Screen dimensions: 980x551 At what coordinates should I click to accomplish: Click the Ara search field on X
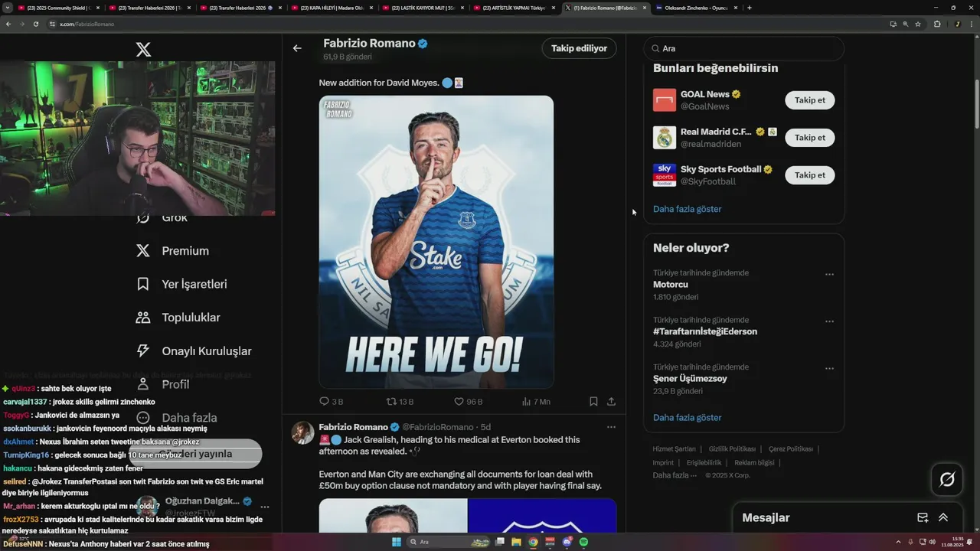[x=743, y=48]
